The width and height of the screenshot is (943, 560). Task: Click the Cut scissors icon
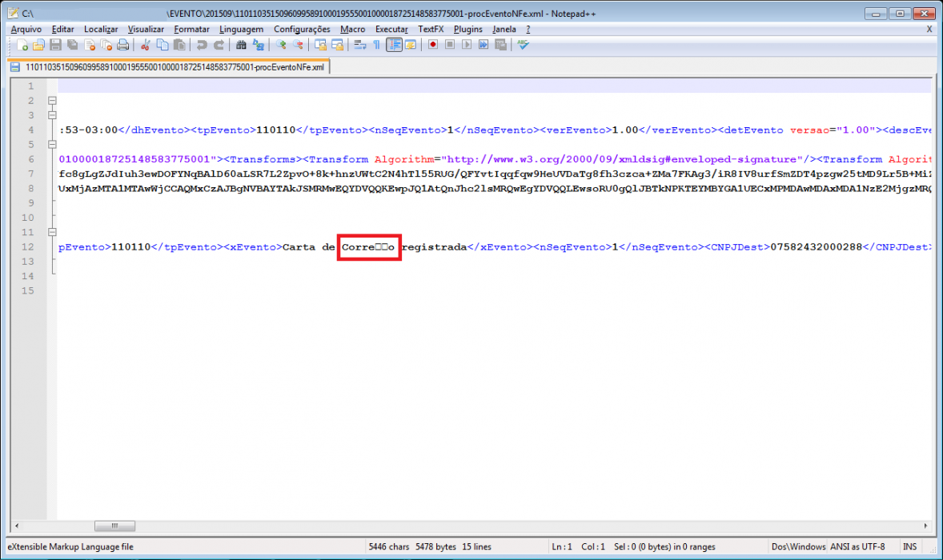click(145, 45)
